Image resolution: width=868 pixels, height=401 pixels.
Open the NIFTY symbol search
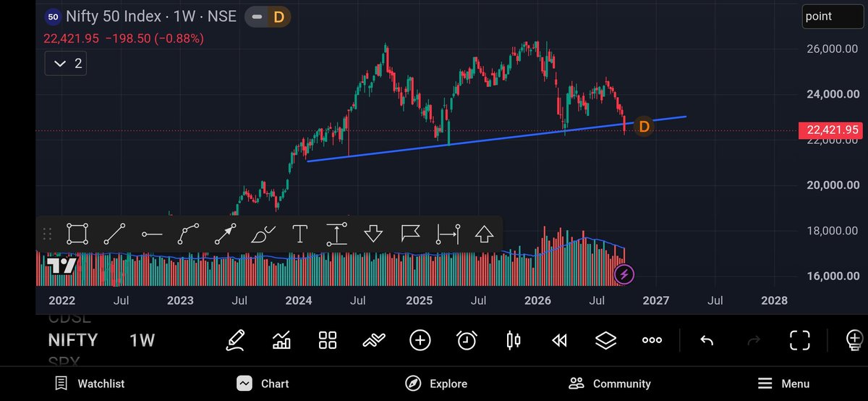72,340
